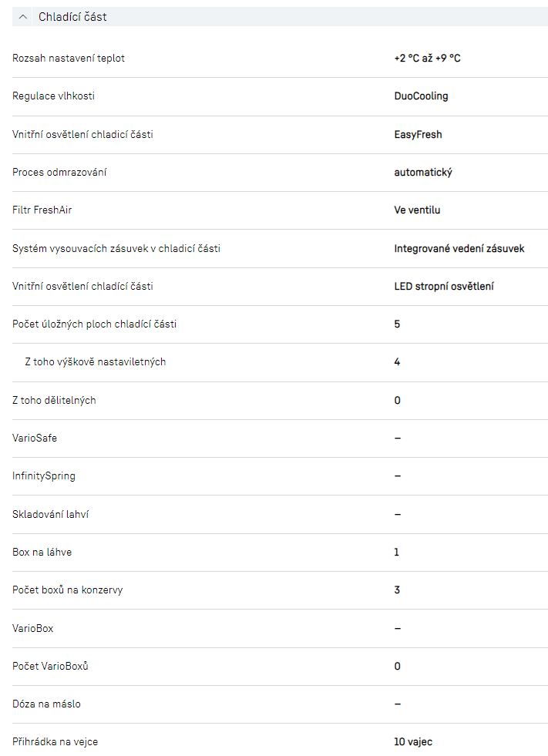Select the Box na láhve label
The height and width of the screenshot is (756, 548).
point(42,553)
